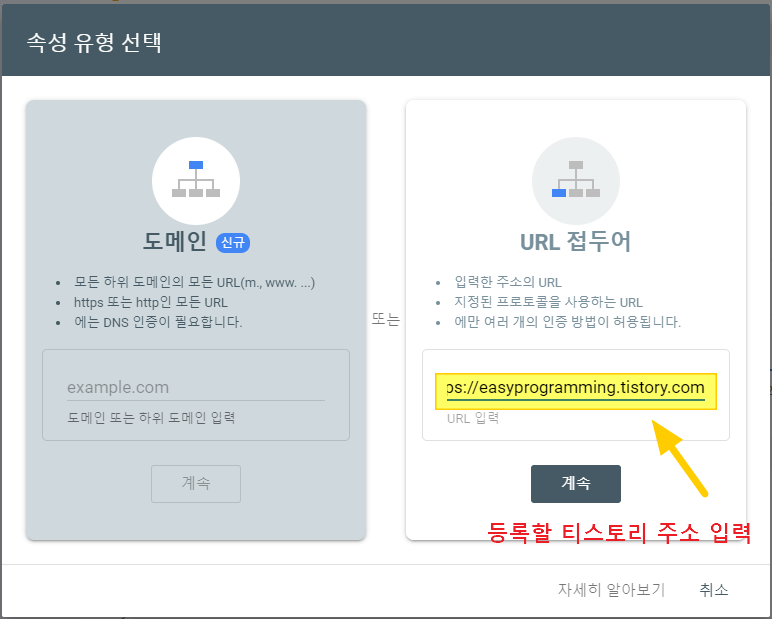Viewport: 772px width, 619px height.
Task: Click 도메인 또는 하위 도메인 입력 helper label
Action: 151,418
